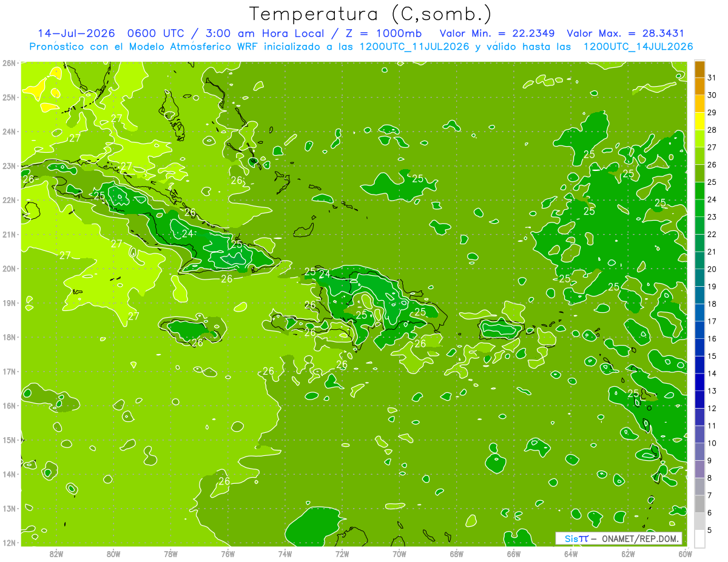The width and height of the screenshot is (728, 562).
Task: Click the color bar label '31'
Action: [712, 78]
